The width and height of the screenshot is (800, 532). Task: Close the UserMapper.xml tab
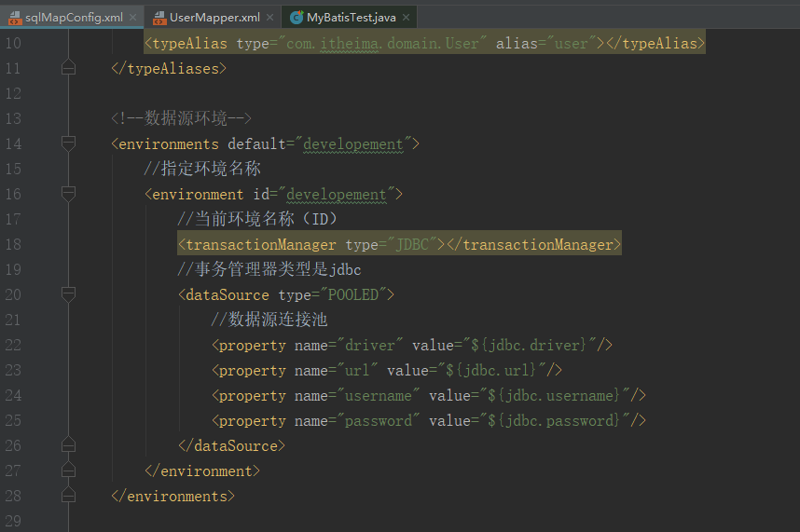point(269,18)
